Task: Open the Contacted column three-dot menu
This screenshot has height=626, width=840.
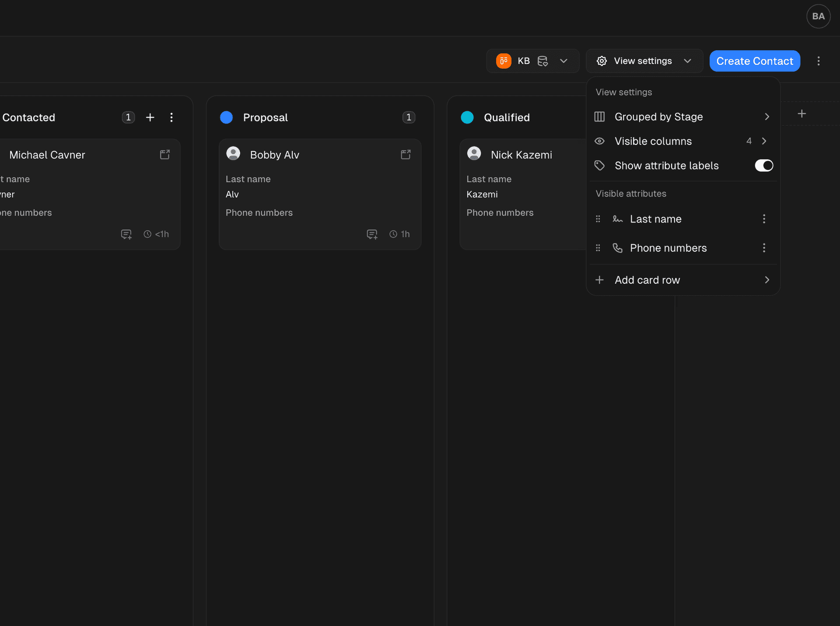Action: click(x=171, y=117)
